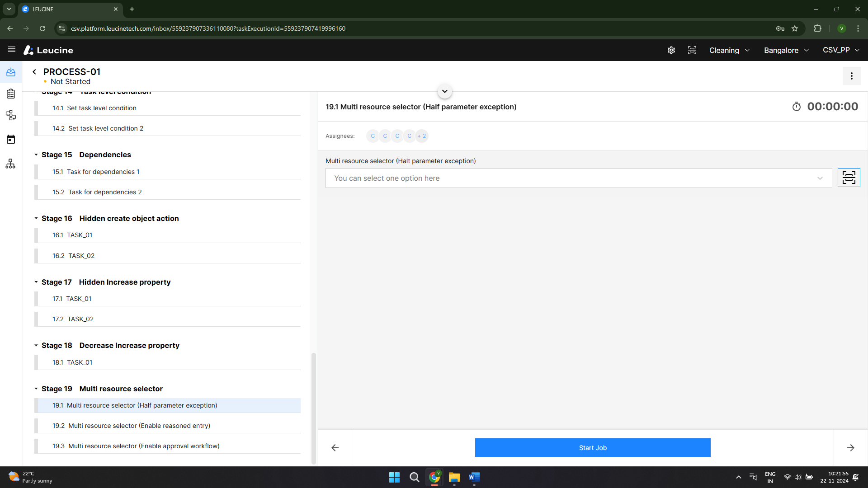The width and height of the screenshot is (868, 488).
Task: Click the first assignee avatar C
Action: click(x=373, y=136)
